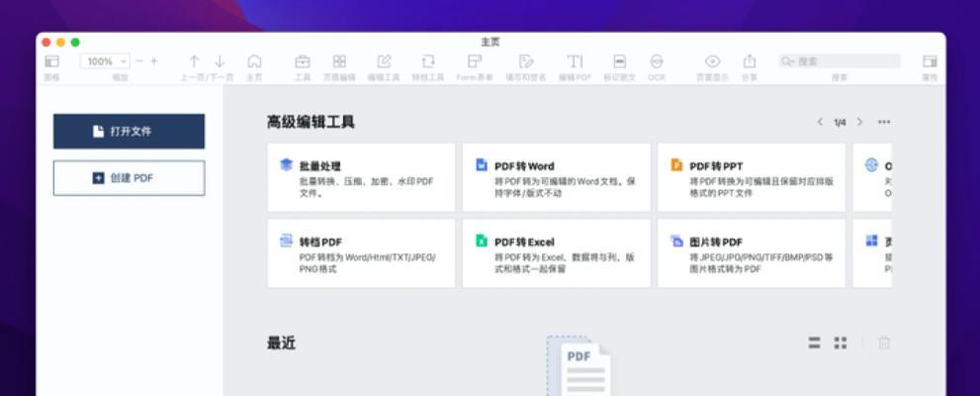This screenshot has height=396, width=980.
Task: Click the green Excel document icon
Action: coord(482,241)
